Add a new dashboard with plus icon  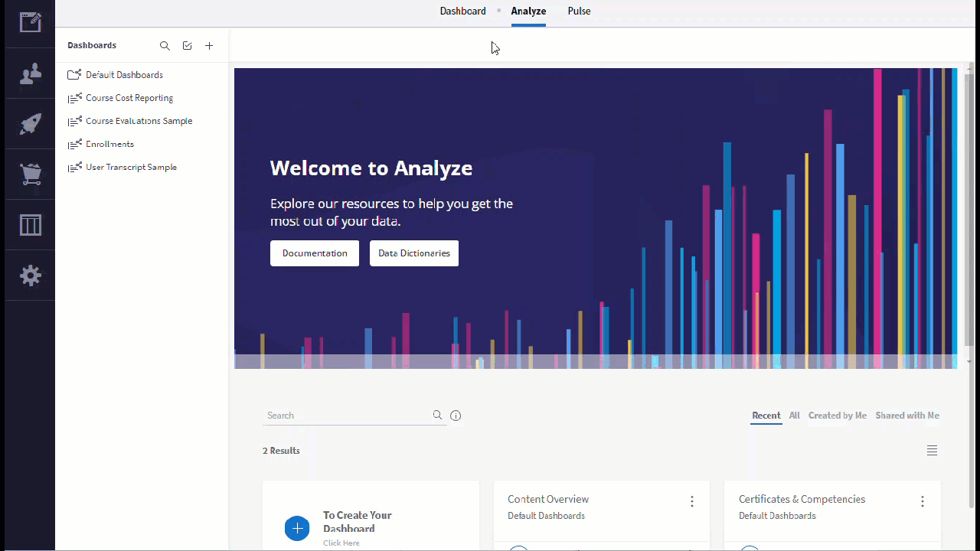click(x=209, y=46)
